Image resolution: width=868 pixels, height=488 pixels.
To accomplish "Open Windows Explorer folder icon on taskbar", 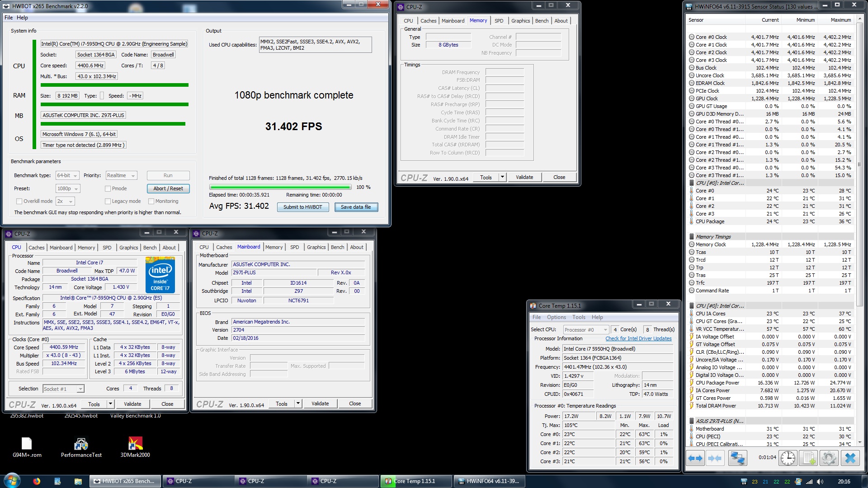I will 78,481.
